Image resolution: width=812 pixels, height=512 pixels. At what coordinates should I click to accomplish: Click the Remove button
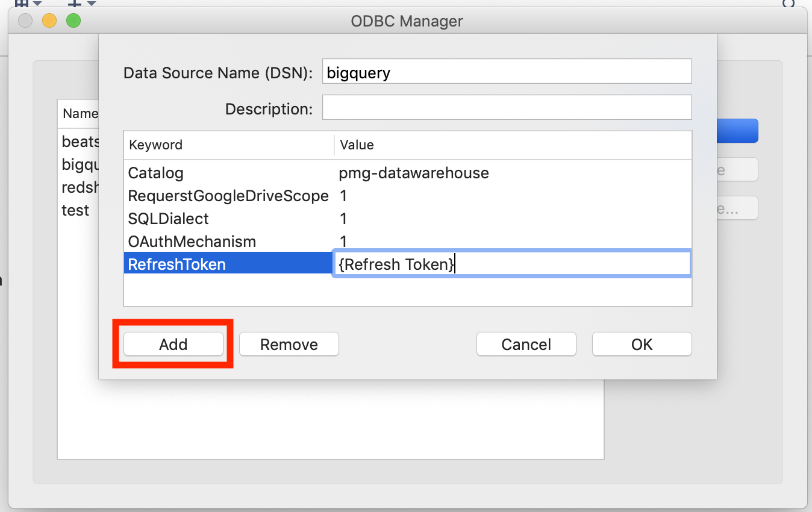click(289, 345)
